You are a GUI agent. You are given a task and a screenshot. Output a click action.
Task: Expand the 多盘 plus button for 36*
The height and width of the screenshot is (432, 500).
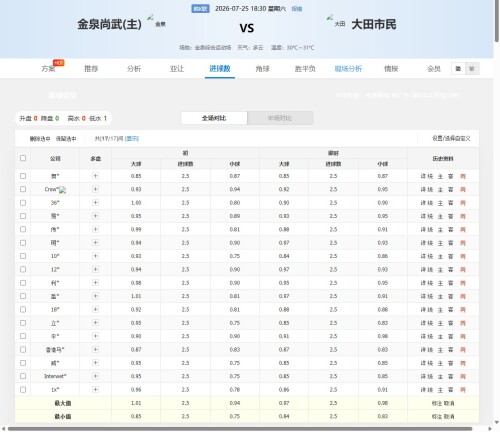click(x=95, y=203)
